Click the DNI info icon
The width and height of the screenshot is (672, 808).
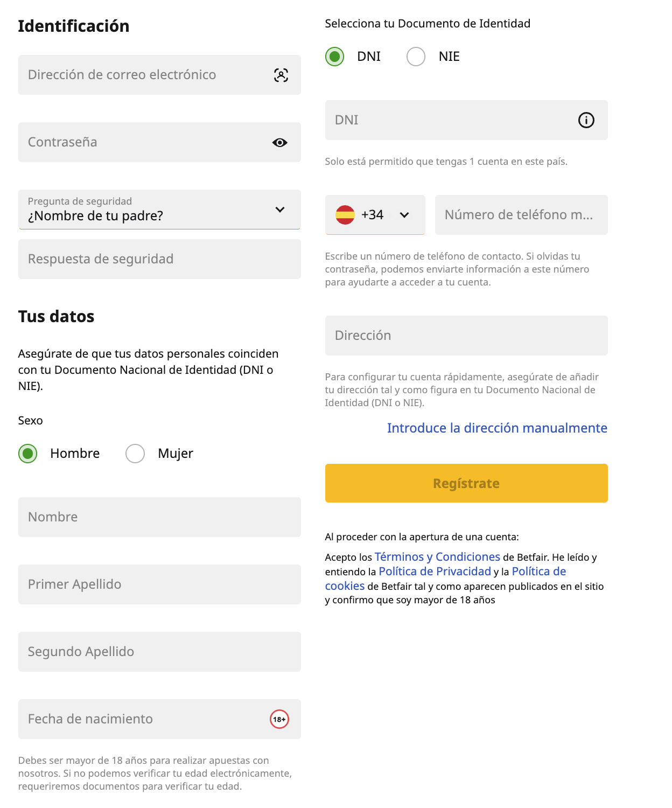tap(586, 120)
